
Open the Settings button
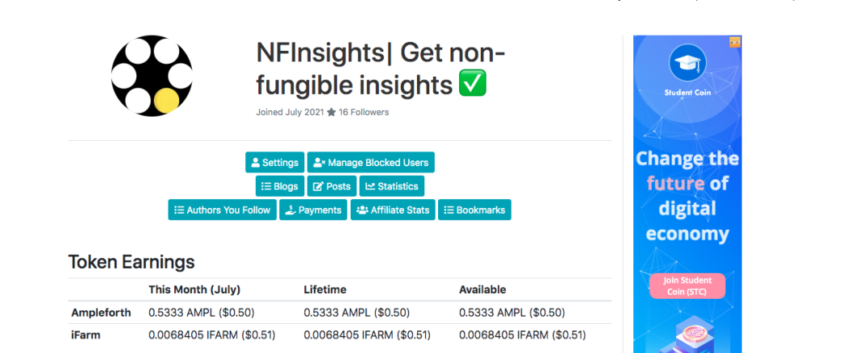coord(274,163)
